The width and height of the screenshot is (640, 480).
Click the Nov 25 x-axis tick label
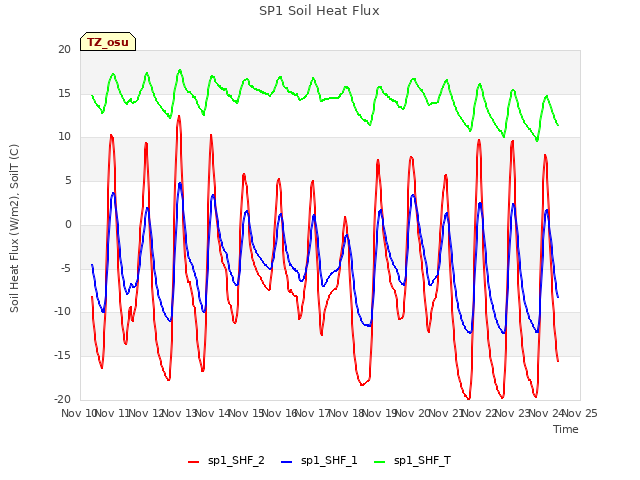pyautogui.click(x=580, y=413)
